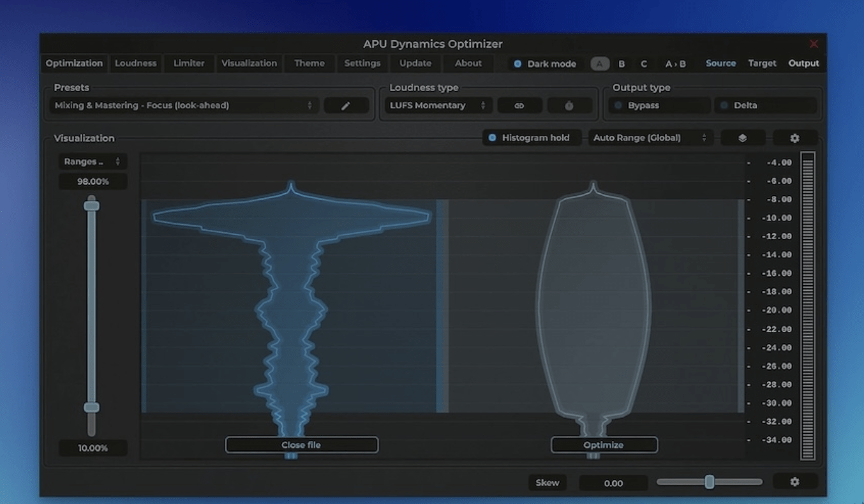Open the Visualization tab

(x=249, y=64)
